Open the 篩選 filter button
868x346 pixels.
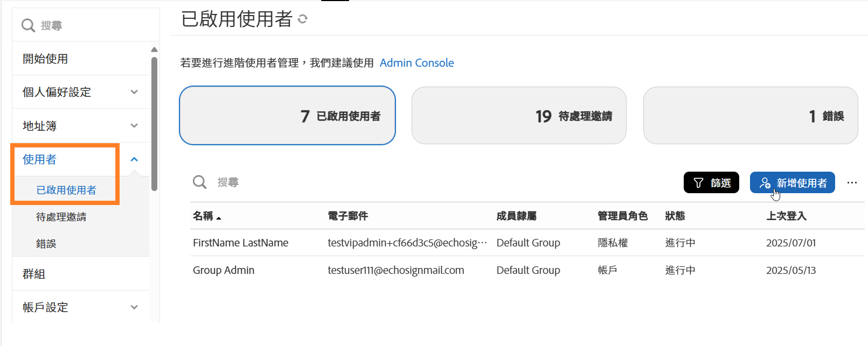coord(711,183)
